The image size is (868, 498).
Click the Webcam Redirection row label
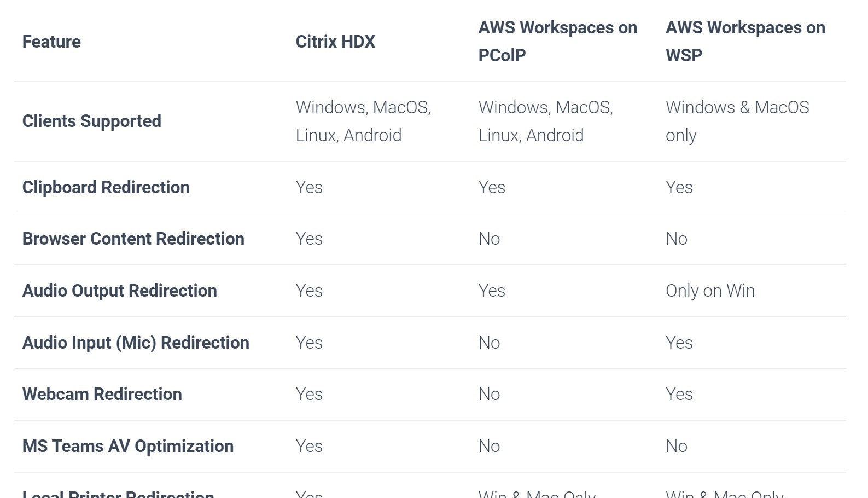pos(102,394)
